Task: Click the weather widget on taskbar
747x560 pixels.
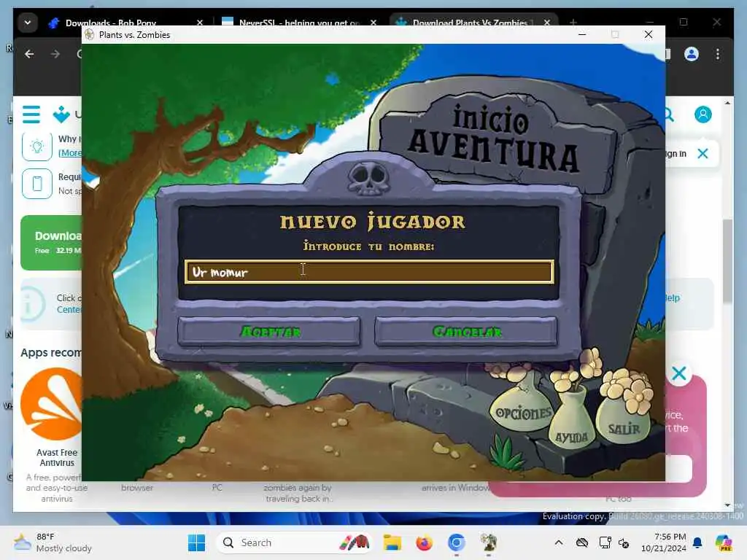Action: [53, 542]
